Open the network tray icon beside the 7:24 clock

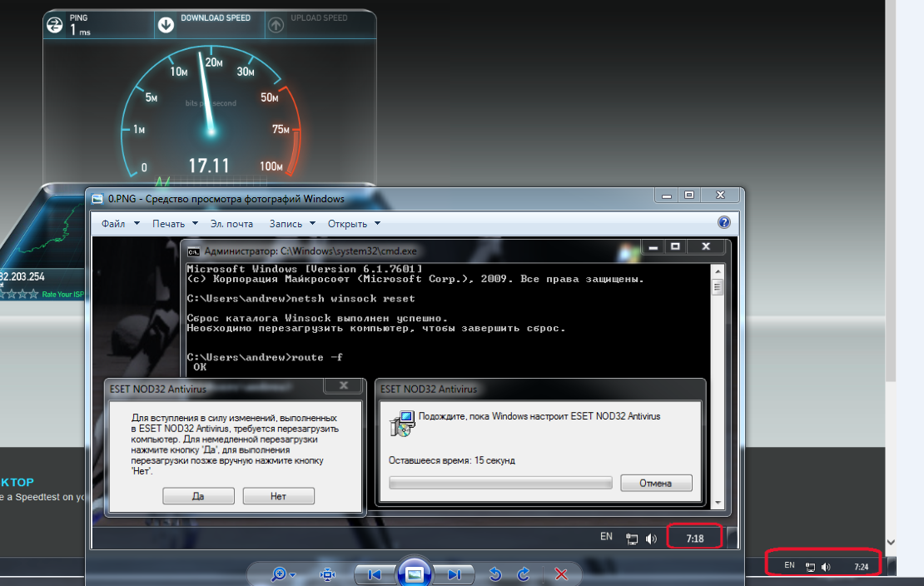tap(810, 567)
